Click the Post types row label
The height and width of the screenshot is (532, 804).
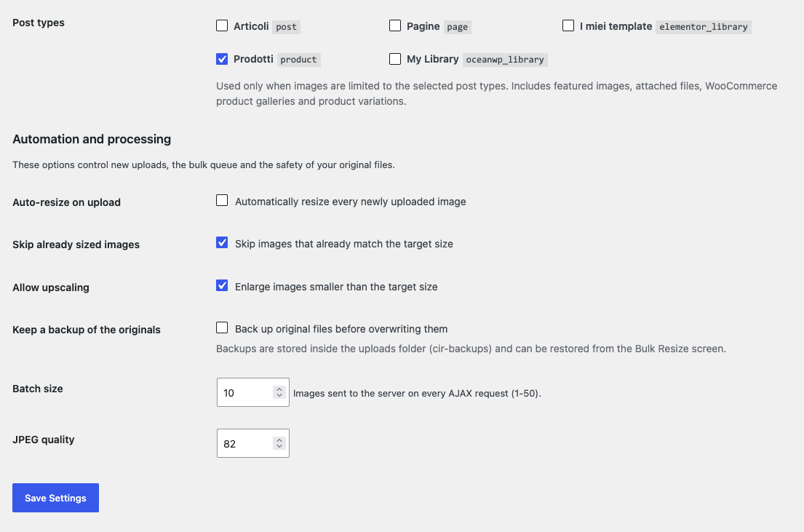tap(39, 23)
